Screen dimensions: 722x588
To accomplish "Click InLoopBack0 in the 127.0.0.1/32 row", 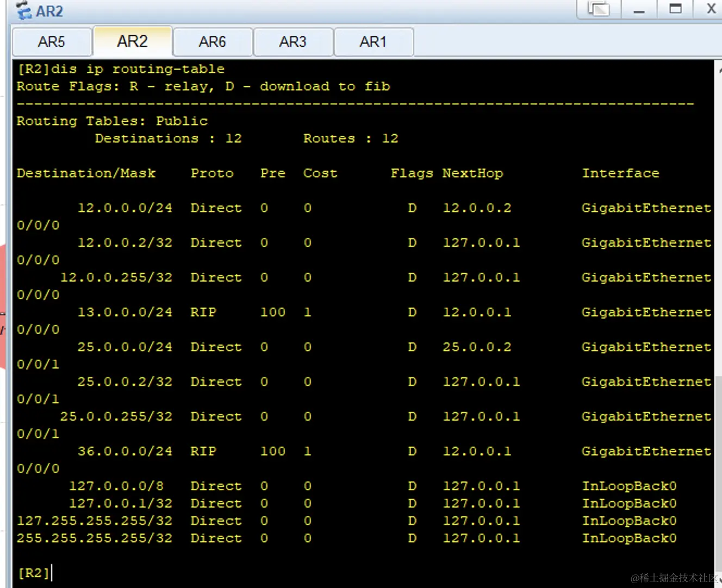I will 630,503.
